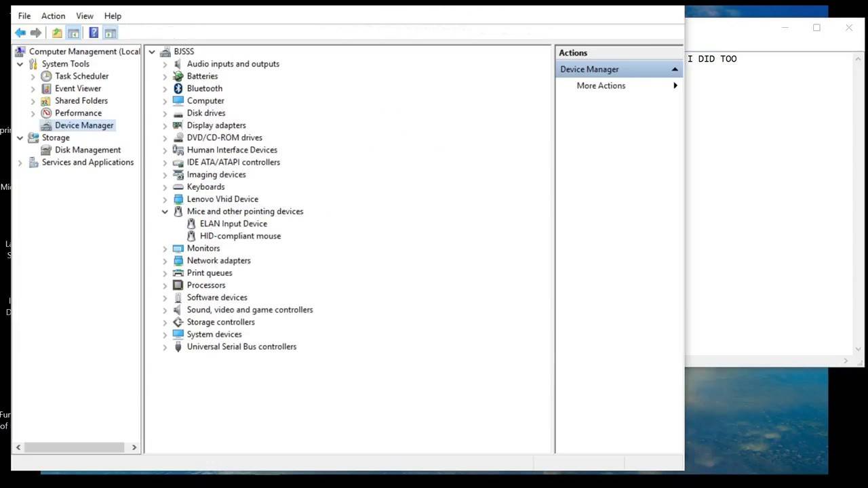The image size is (868, 488).
Task: Toggle the Show/Hide Action Pane toolbar button
Action: pyautogui.click(x=111, y=33)
